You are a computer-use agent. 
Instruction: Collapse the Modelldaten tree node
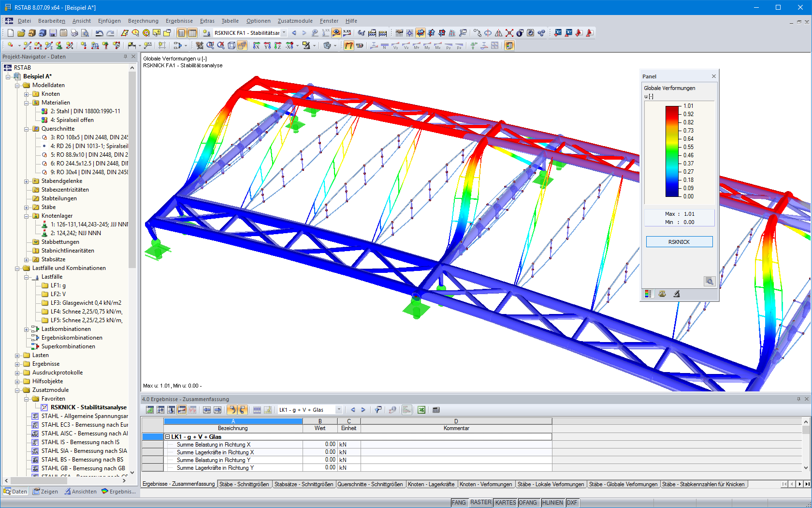(x=17, y=85)
